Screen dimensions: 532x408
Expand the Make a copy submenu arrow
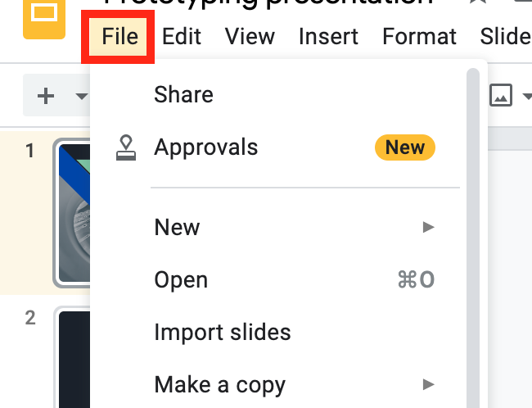pos(428,383)
